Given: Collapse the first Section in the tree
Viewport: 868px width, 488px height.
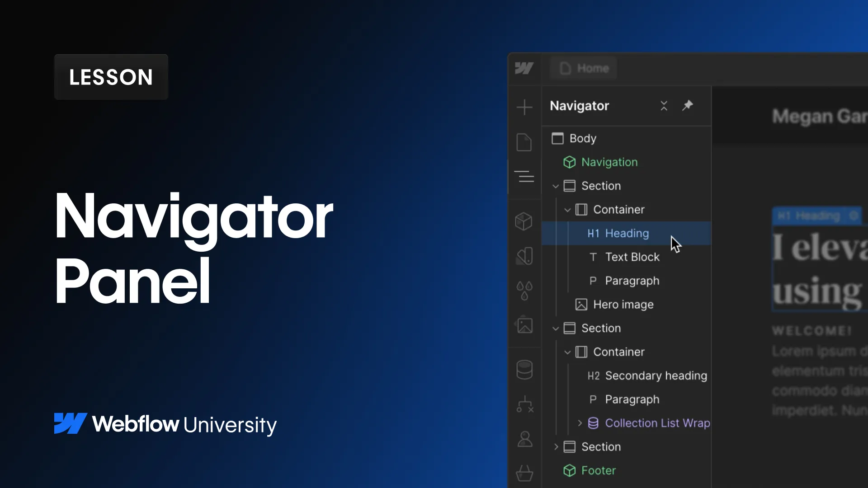Looking at the screenshot, I should coord(555,186).
